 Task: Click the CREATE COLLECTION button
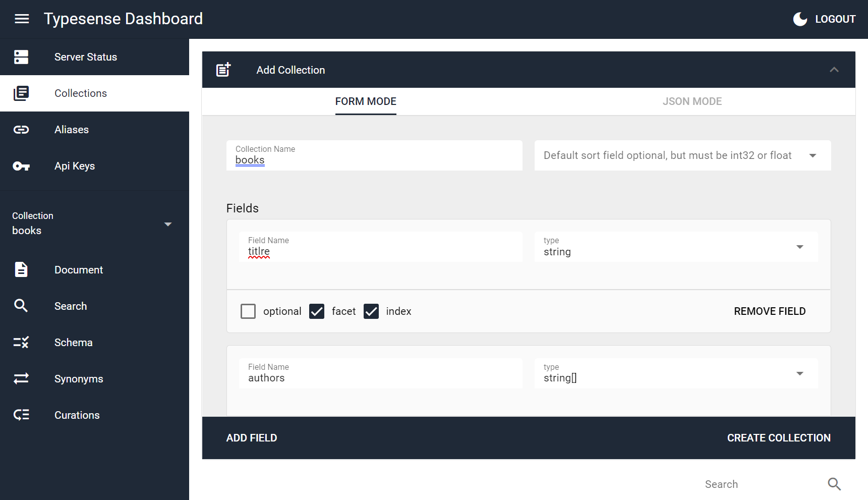pos(779,438)
